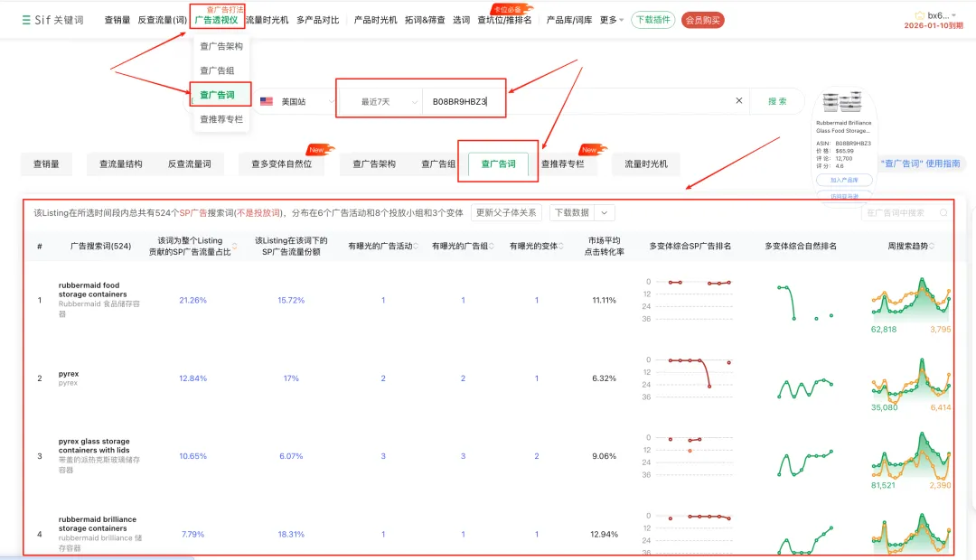The image size is (976, 560).
Task: Sort by 有曝光的广告组 column arrows
Action: 492,247
